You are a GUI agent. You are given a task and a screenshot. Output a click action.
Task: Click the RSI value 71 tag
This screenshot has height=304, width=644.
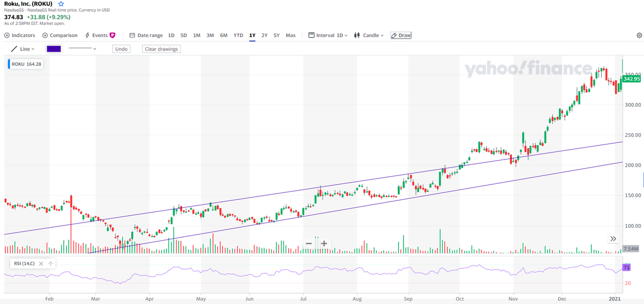[626, 267]
